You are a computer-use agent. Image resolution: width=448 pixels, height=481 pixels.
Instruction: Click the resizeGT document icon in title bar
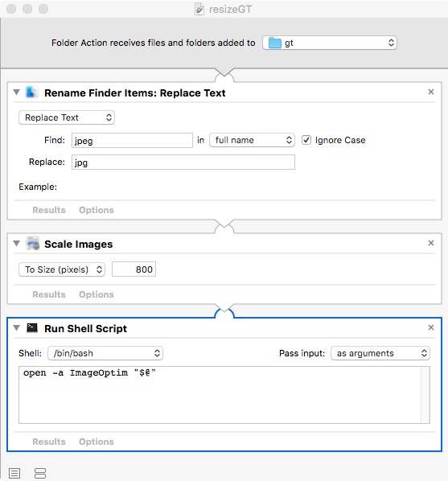pyautogui.click(x=199, y=9)
